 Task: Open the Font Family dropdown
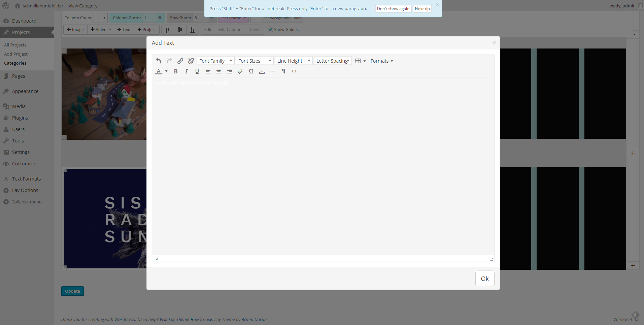pyautogui.click(x=215, y=61)
